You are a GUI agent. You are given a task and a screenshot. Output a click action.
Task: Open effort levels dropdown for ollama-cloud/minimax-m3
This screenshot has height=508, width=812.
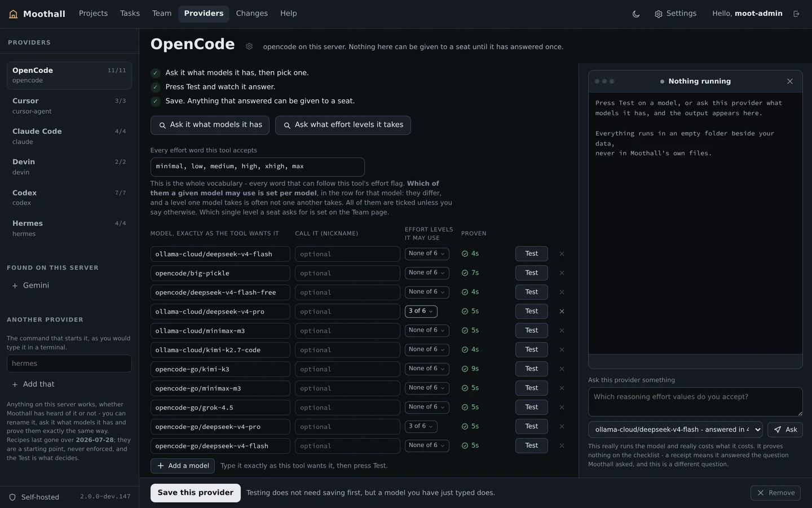click(x=427, y=331)
